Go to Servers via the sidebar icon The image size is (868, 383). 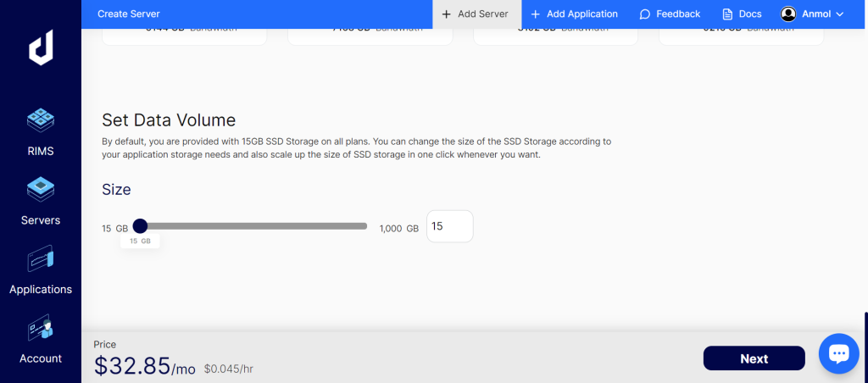coord(41,189)
